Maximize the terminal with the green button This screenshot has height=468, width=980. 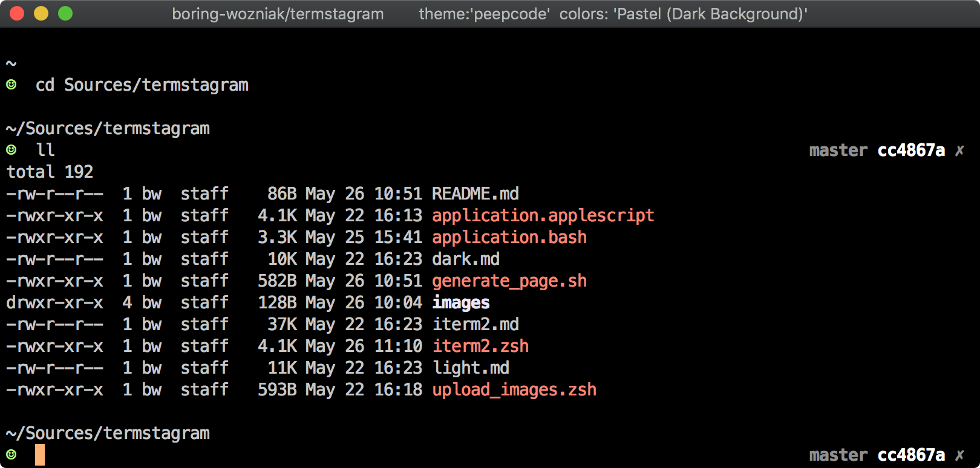65,13
